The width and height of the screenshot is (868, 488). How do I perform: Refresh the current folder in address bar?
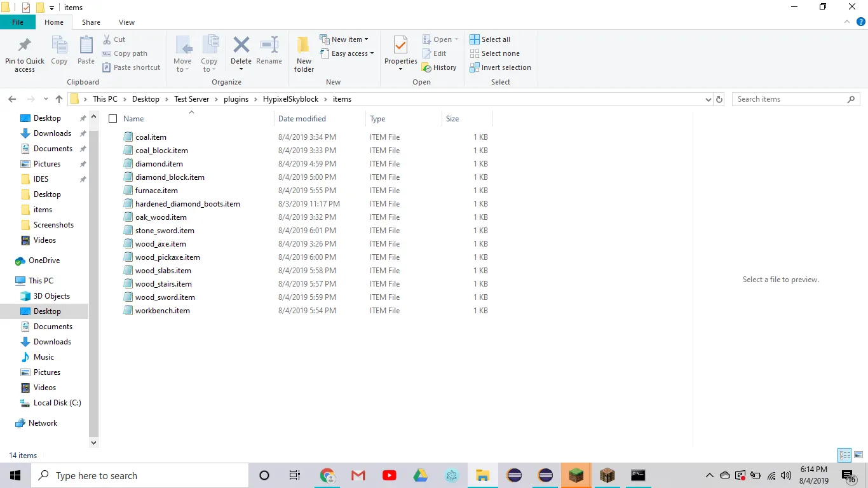(719, 99)
